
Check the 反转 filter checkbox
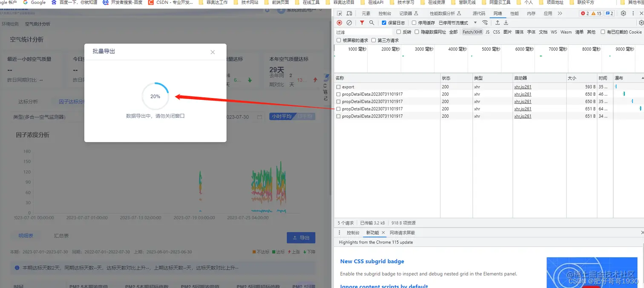pyautogui.click(x=399, y=32)
